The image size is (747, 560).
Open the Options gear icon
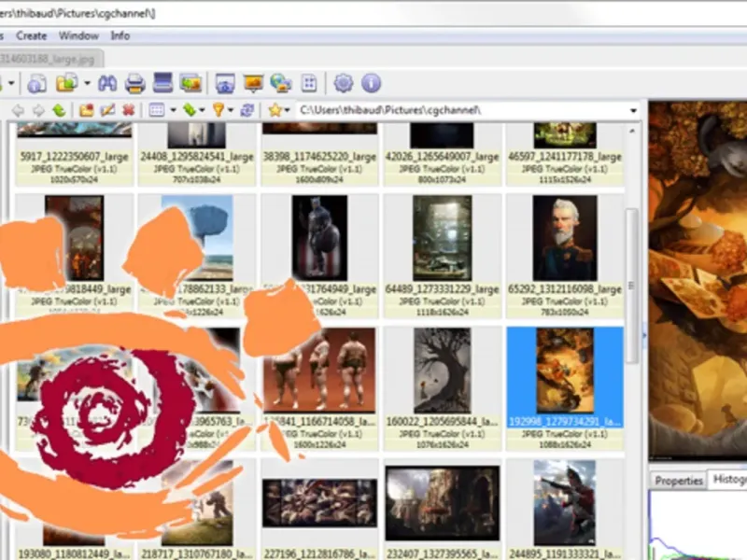tap(344, 83)
